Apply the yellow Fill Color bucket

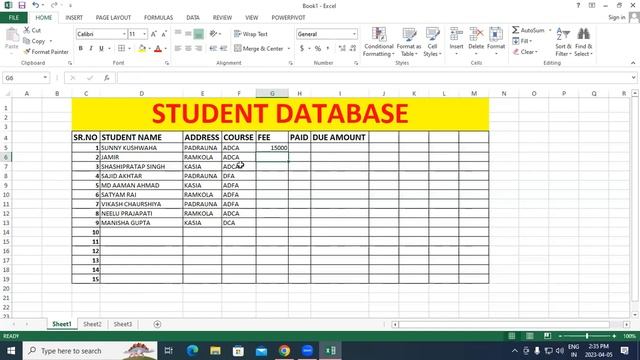pyautogui.click(x=142, y=49)
